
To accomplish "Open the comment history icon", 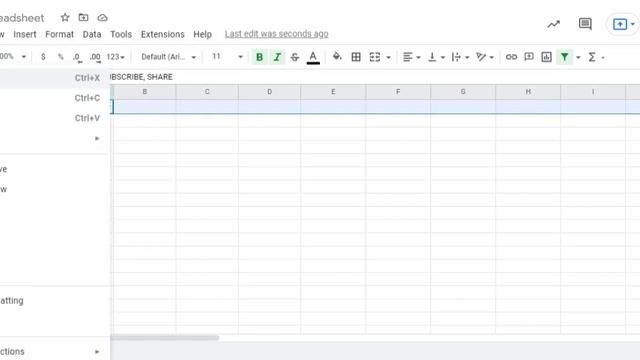I will [x=585, y=24].
